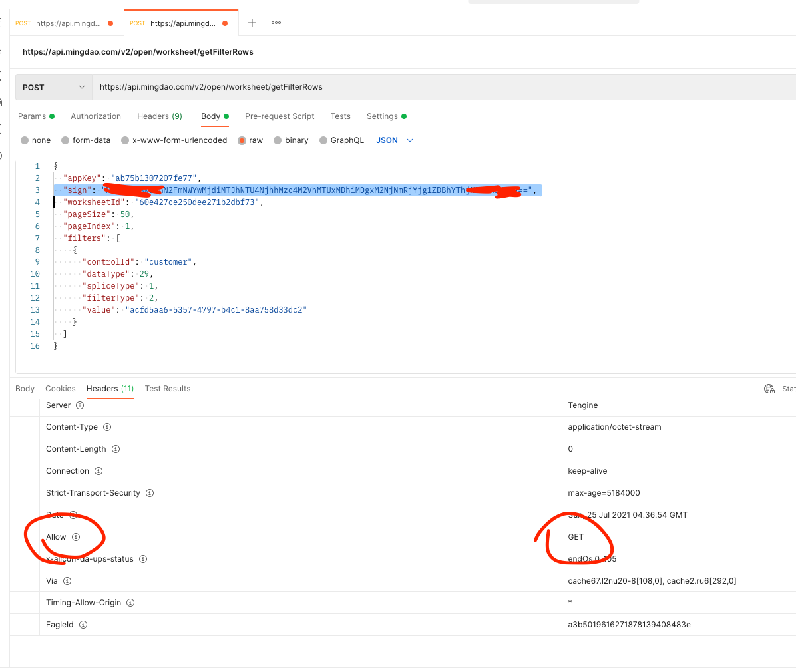Switch to the Cookies response tab
The height and width of the screenshot is (672, 796).
[61, 388]
